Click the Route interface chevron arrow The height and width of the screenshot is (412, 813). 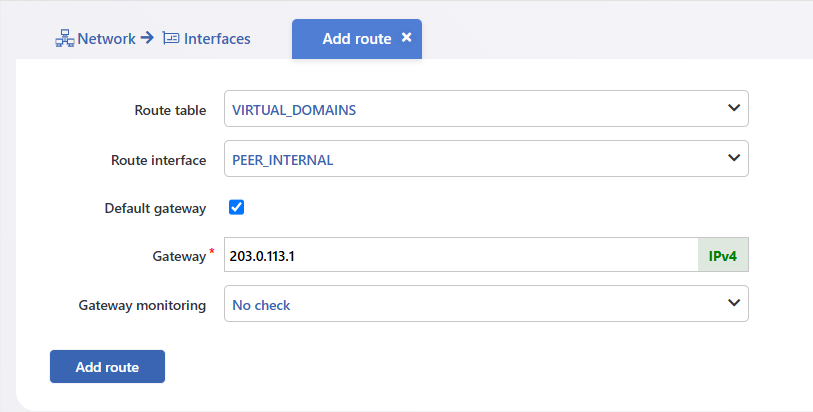734,158
